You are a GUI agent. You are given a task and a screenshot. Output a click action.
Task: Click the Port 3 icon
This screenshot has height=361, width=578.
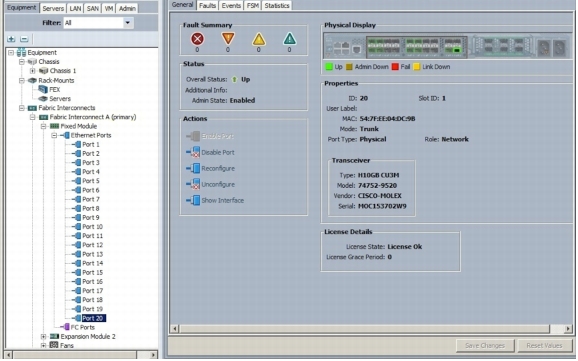click(x=77, y=163)
